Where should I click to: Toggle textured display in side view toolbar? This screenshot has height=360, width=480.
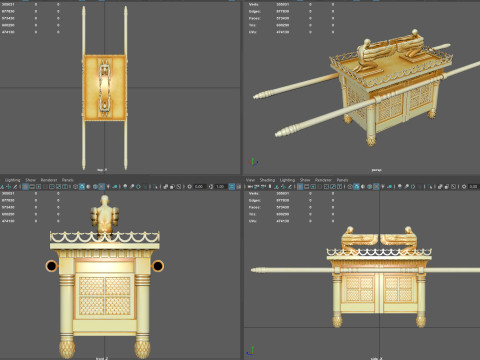tap(376, 187)
